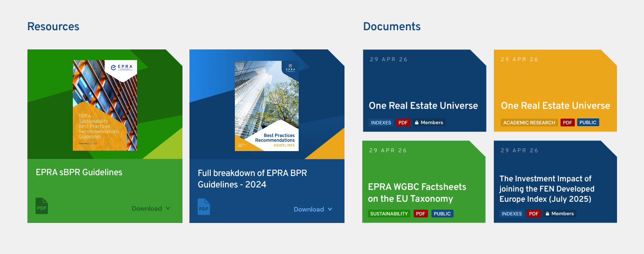Click the Resources section heading
644x254 pixels.
53,27
